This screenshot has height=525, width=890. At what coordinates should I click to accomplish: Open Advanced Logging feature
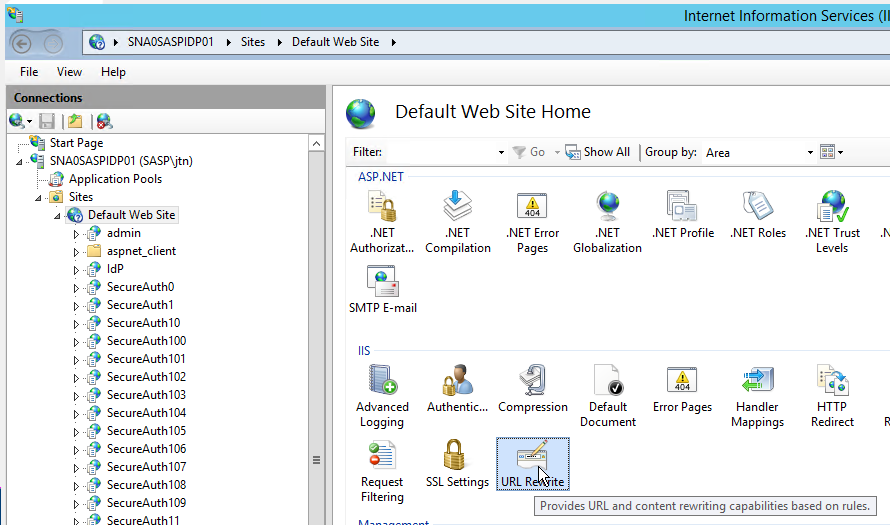[382, 396]
